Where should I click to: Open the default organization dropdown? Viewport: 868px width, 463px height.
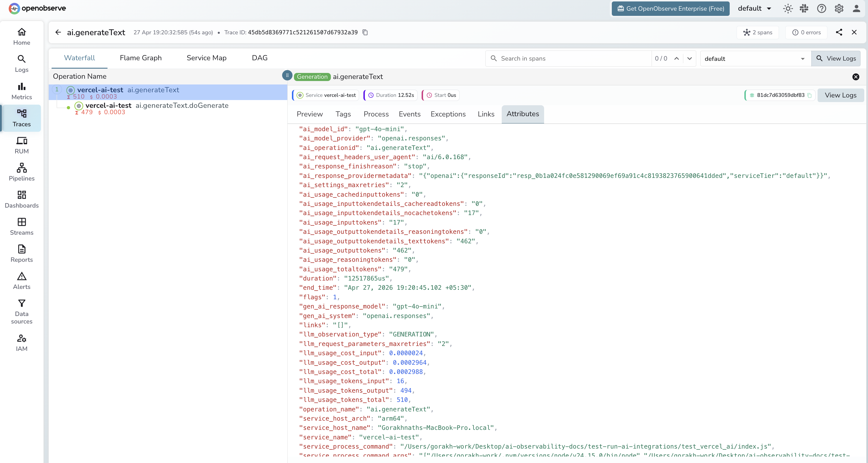[x=754, y=8]
